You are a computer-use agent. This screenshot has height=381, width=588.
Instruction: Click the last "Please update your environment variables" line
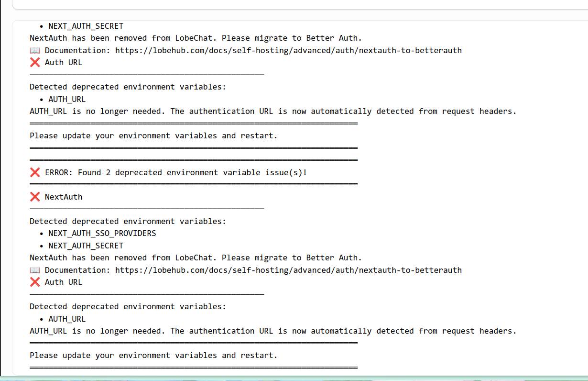(153, 355)
